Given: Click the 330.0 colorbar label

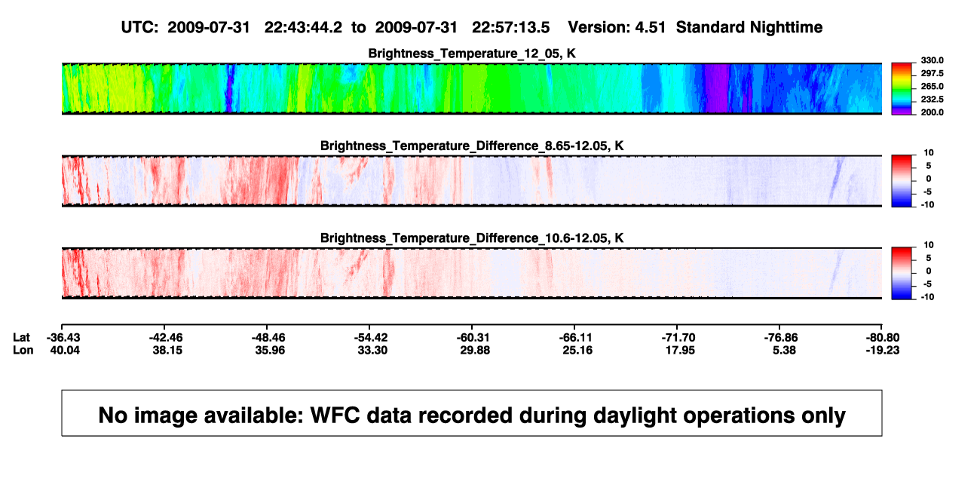Looking at the screenshot, I should [932, 60].
